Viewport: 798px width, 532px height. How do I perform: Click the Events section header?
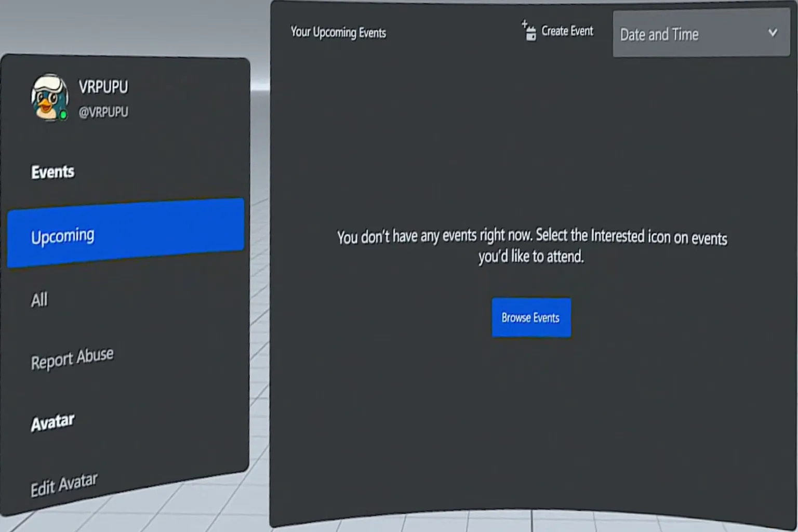coord(52,172)
